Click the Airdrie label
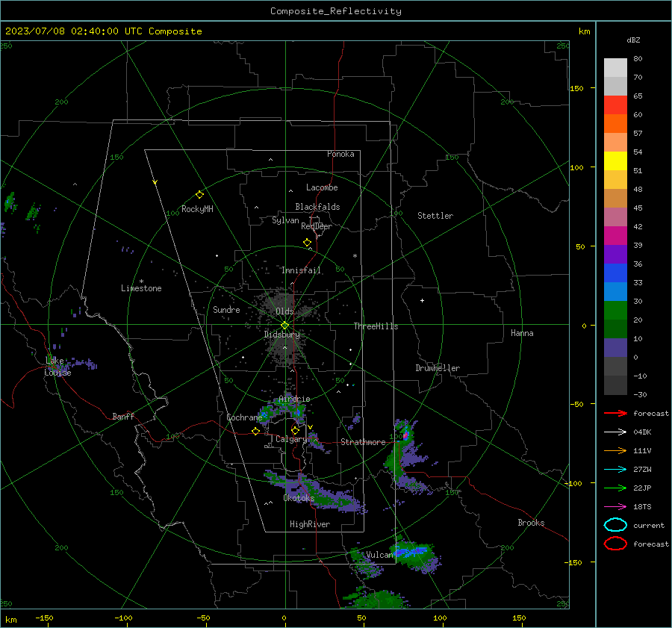The height and width of the screenshot is (628, 672). click(x=294, y=399)
